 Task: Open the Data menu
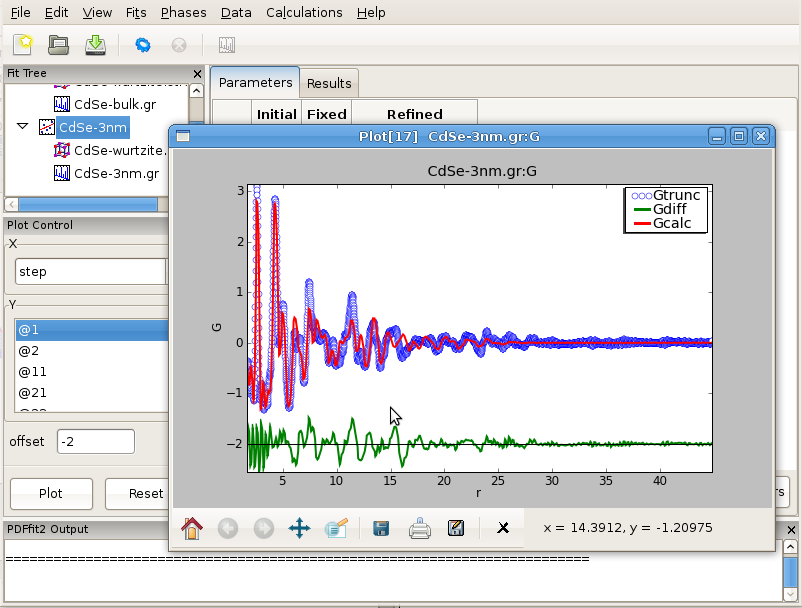tap(236, 12)
